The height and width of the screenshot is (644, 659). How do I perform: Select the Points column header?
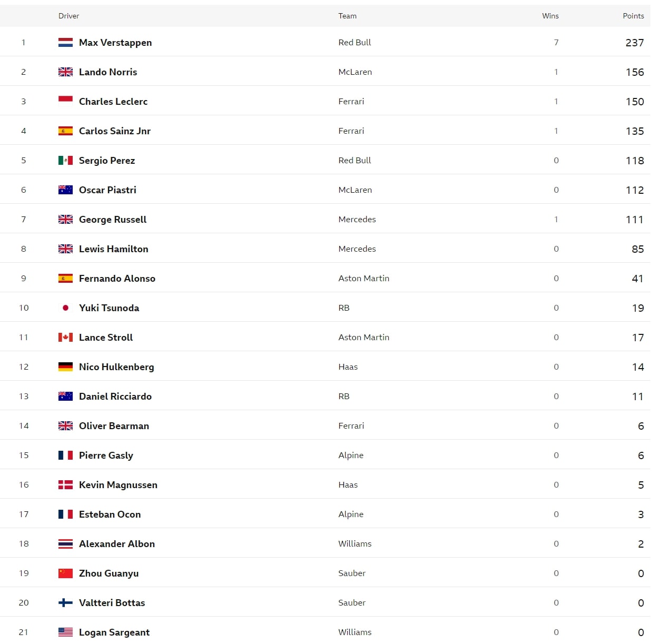point(633,16)
